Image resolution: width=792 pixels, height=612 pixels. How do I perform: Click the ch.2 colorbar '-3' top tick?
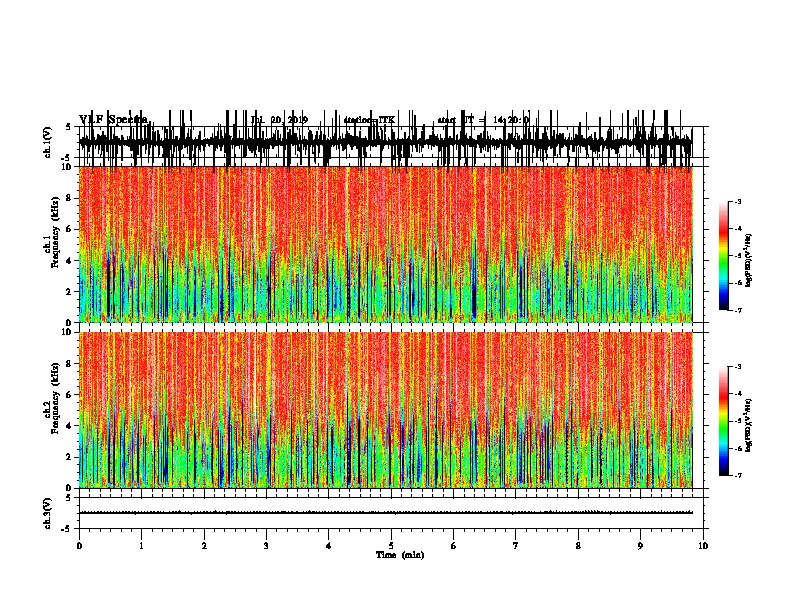tap(738, 367)
